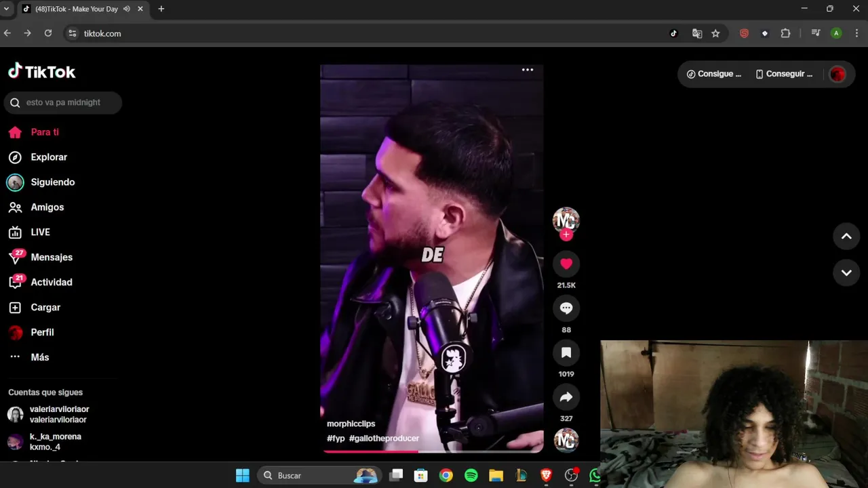Open the creator avatar beside the video
The height and width of the screenshot is (488, 868).
pos(566,220)
